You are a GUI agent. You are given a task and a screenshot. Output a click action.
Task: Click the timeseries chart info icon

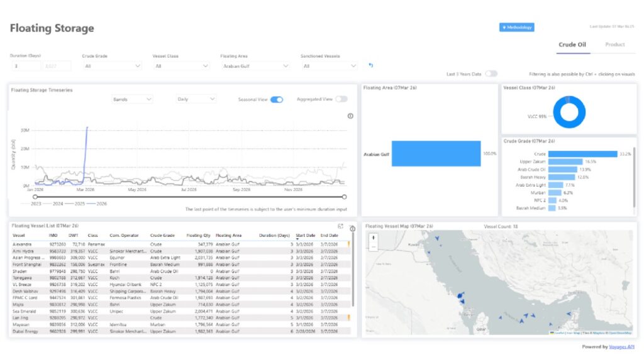click(x=350, y=116)
